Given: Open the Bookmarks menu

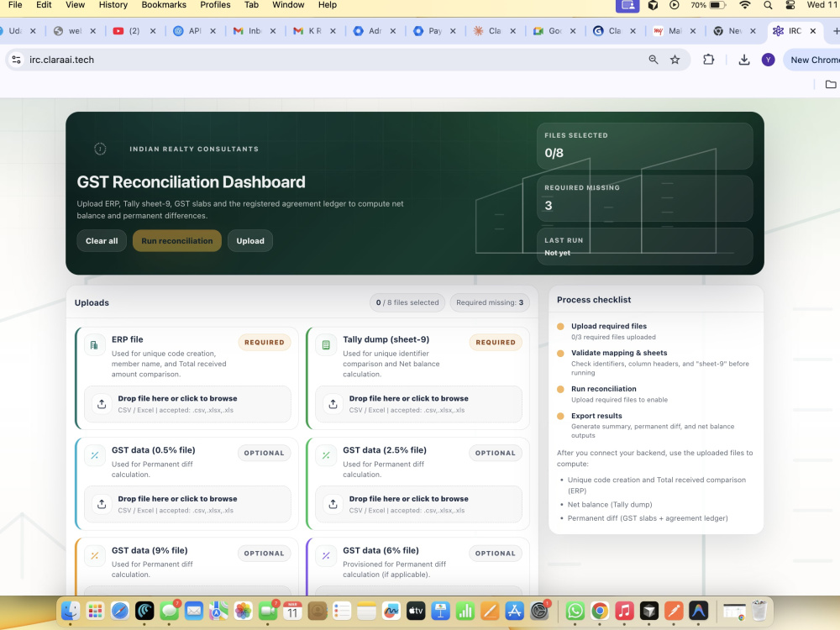Looking at the screenshot, I should pos(164,5).
